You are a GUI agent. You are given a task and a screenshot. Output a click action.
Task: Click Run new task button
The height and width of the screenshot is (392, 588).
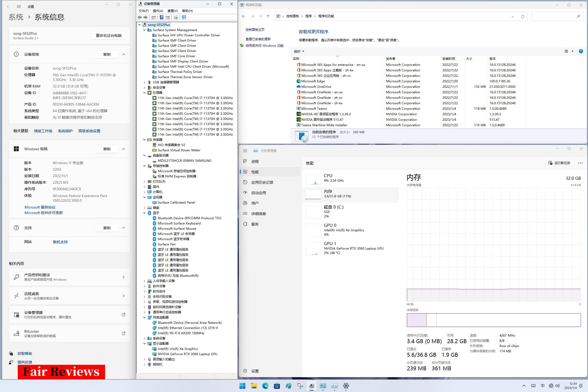pyautogui.click(x=559, y=163)
